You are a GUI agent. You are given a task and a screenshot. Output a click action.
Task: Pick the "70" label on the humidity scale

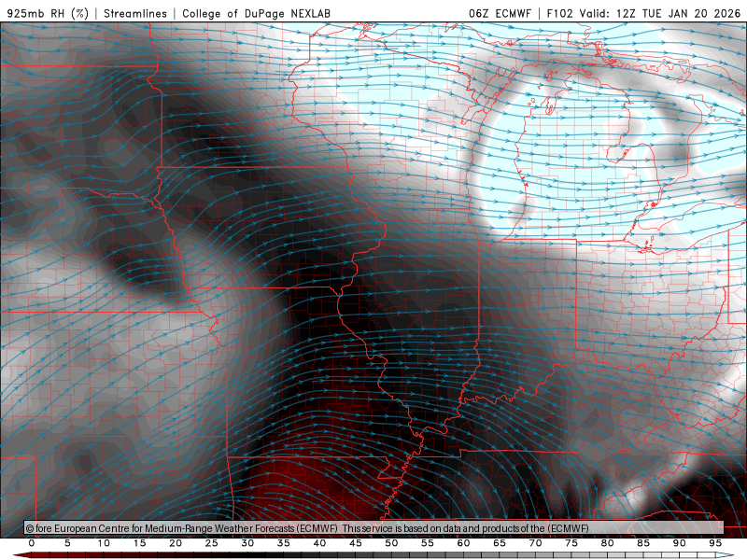pos(535,543)
